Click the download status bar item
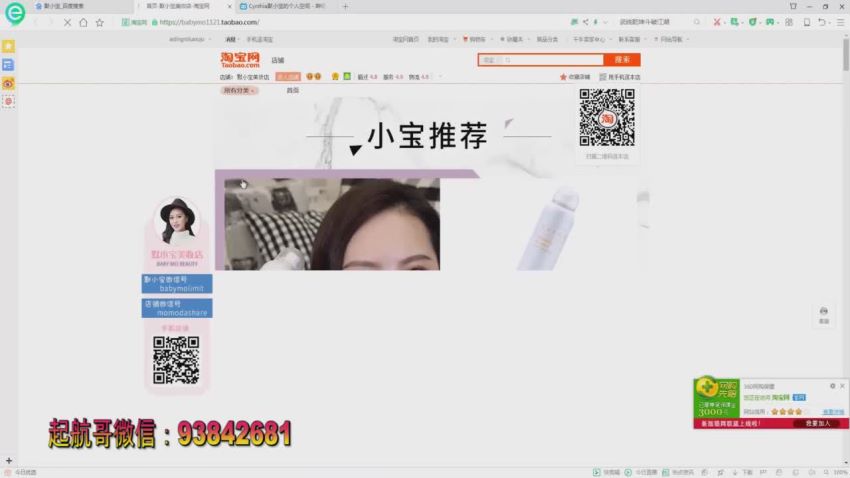 click(x=743, y=473)
